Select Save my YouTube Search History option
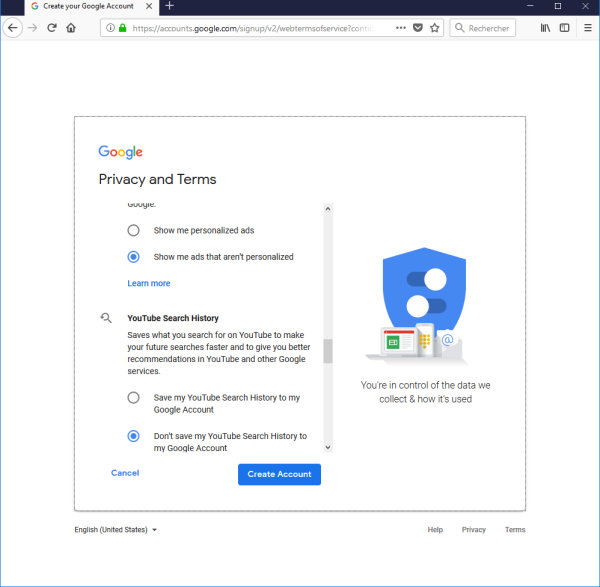 (134, 398)
